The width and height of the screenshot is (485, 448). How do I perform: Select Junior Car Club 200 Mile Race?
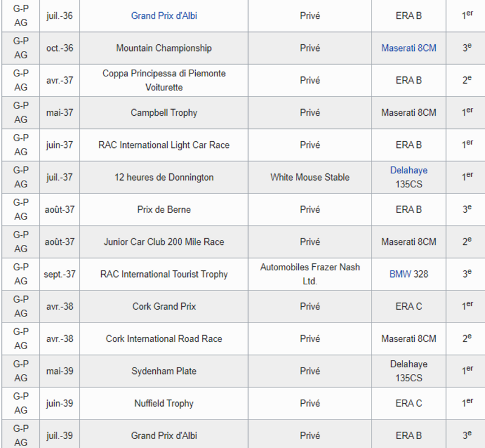point(164,242)
